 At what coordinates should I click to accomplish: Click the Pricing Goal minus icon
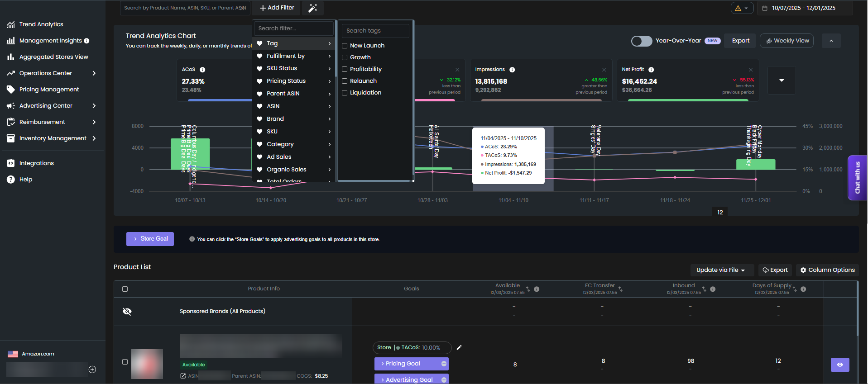(444, 364)
